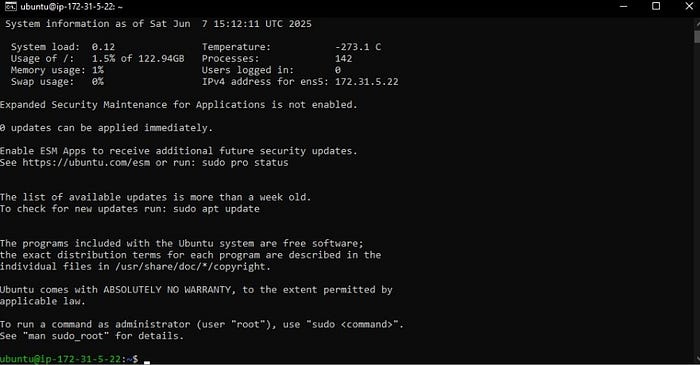Click the vertical scrollbar thumb
The width and height of the screenshot is (700, 365).
(696, 35)
